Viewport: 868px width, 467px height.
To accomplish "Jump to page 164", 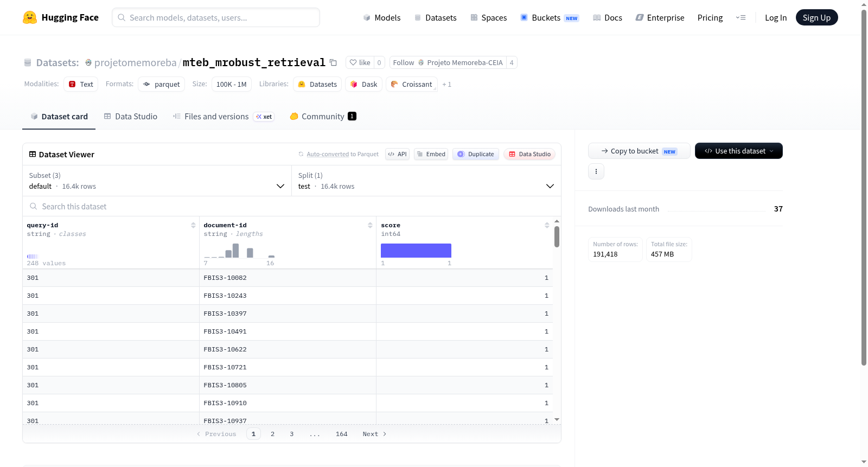I will 342,434.
